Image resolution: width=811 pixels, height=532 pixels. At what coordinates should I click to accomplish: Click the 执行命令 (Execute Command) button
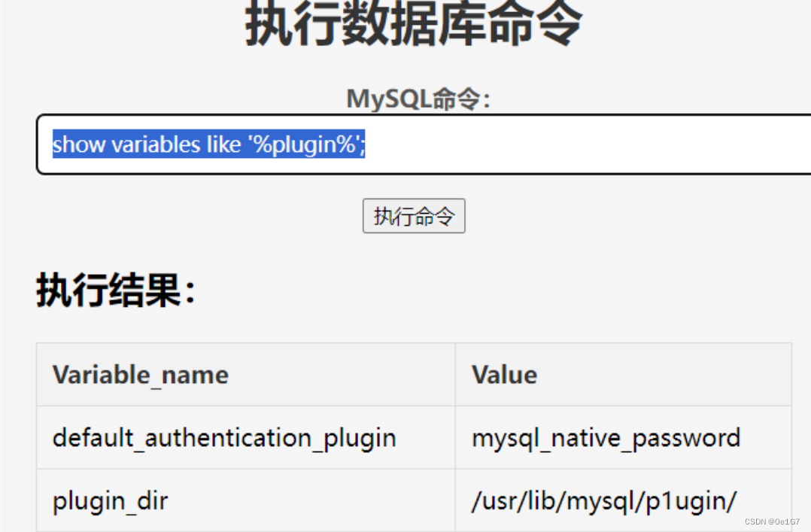pyautogui.click(x=414, y=216)
